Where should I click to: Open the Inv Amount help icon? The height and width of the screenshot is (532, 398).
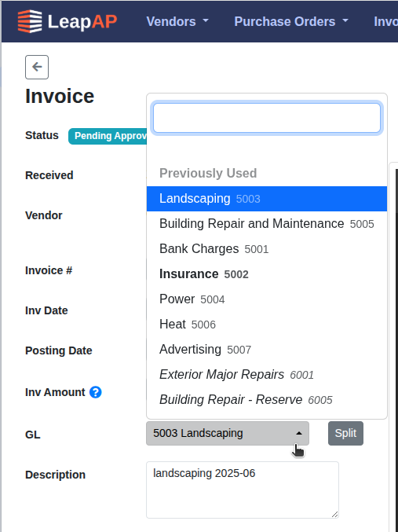(x=95, y=392)
